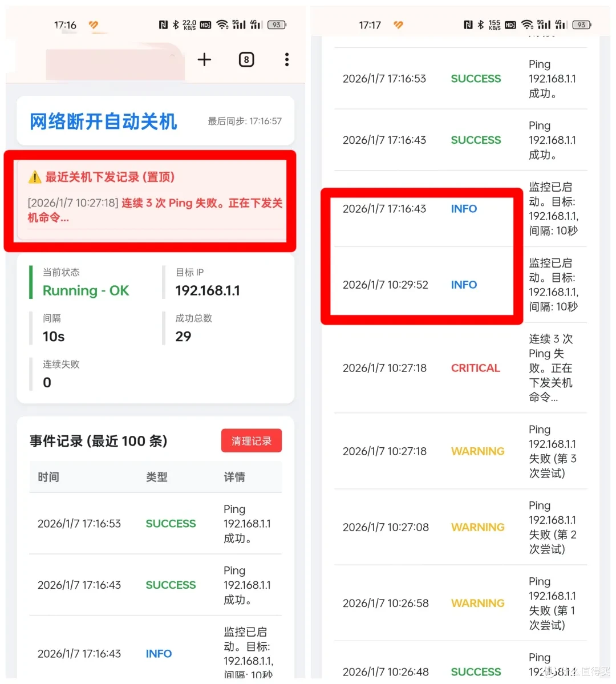Click 2026/1/7 17:16:53 in the left screenshot
This screenshot has width=616, height=684.
point(79,524)
